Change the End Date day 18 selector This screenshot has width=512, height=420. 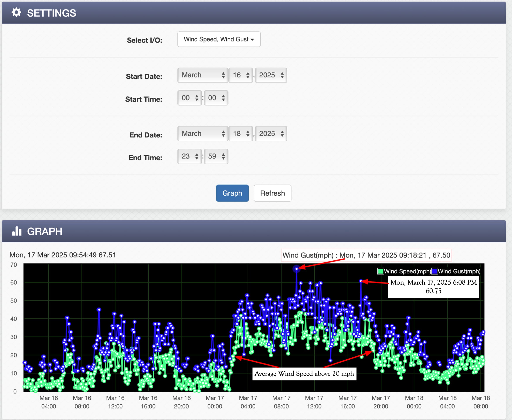tap(241, 133)
